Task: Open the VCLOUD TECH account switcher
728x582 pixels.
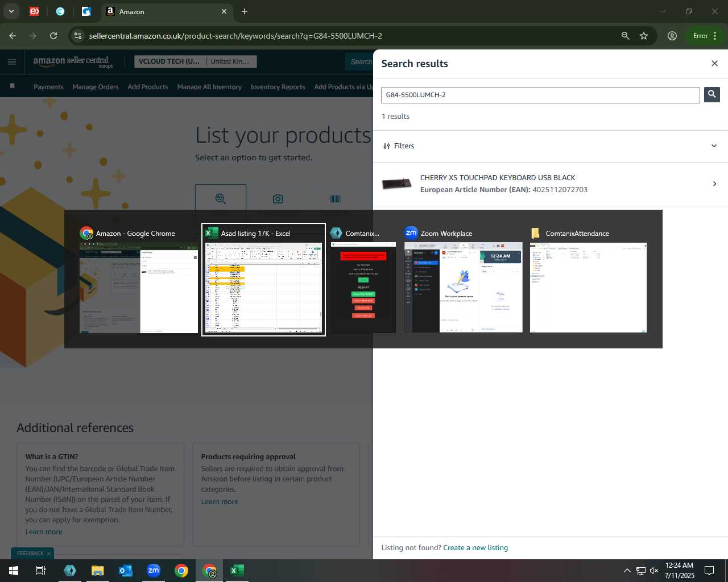Action: click(x=195, y=61)
